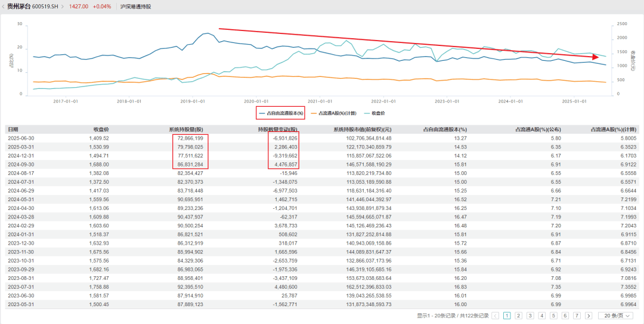
Task: Select the 2024-04-30 date cell
Action: point(20,208)
